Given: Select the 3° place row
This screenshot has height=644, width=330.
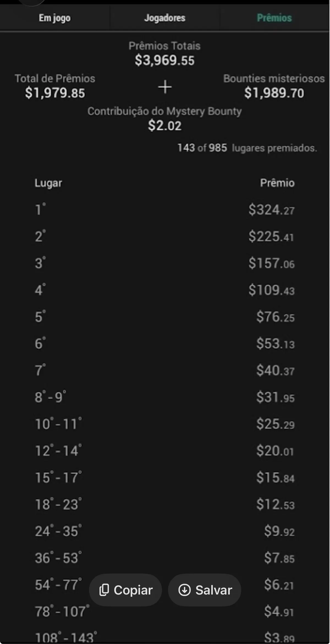Looking at the screenshot, I should click(x=164, y=263).
